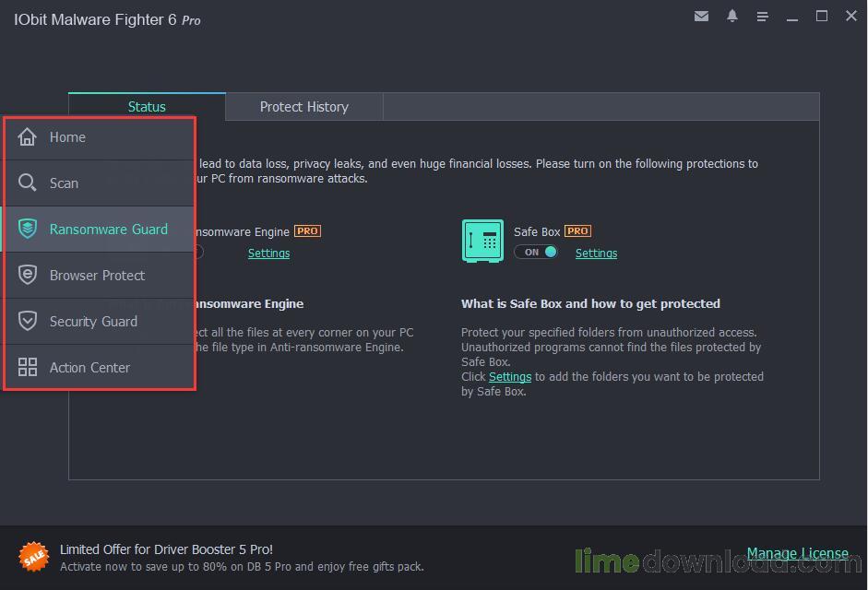Screen dimensions: 868x590
Task: Click the Browser Protect shield icon
Action: (27, 275)
